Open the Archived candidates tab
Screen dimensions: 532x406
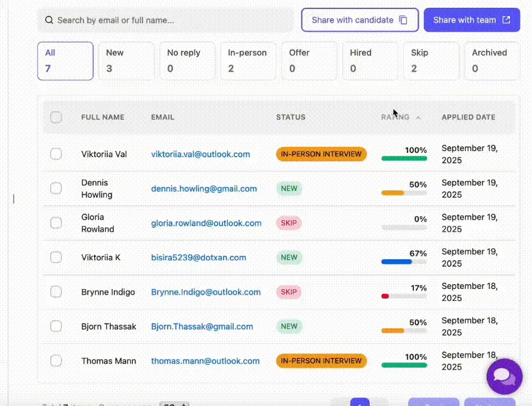[493, 60]
